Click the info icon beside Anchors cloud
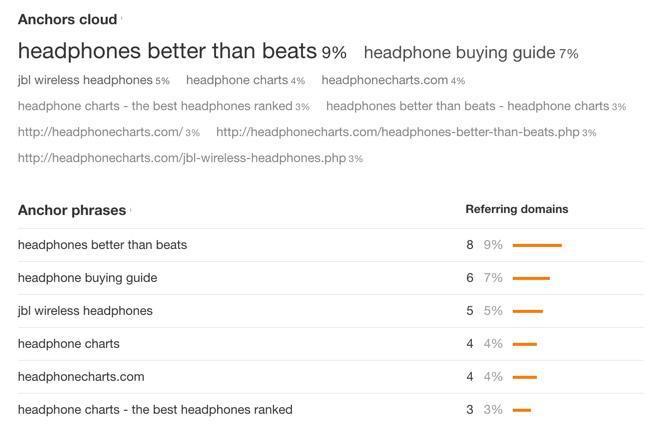The width and height of the screenshot is (660, 426). coord(121,18)
